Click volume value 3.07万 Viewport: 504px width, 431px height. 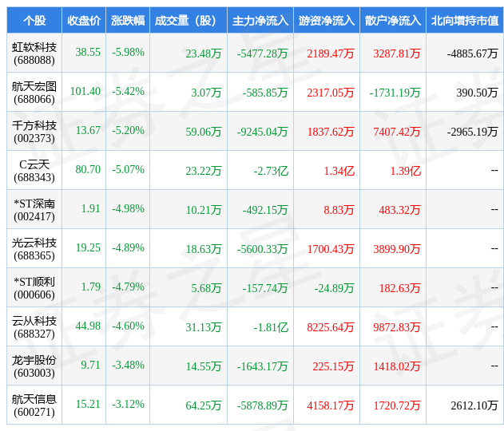pos(206,93)
